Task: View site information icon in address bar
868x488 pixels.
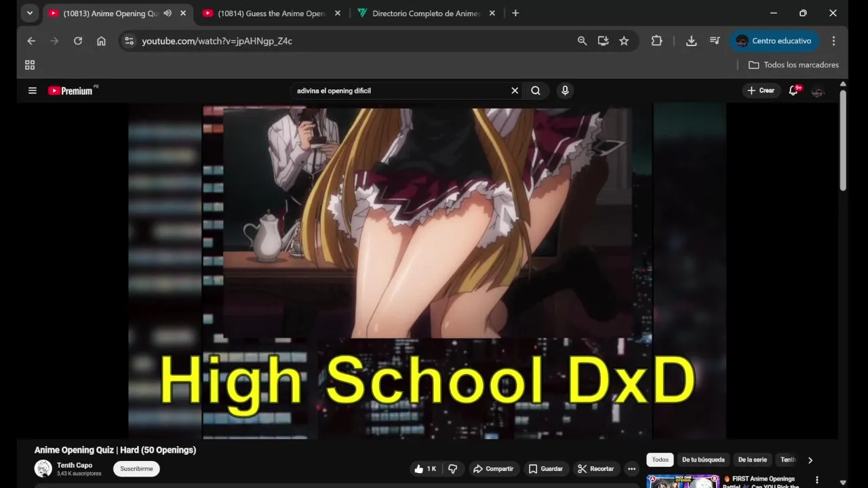Action: [128, 41]
